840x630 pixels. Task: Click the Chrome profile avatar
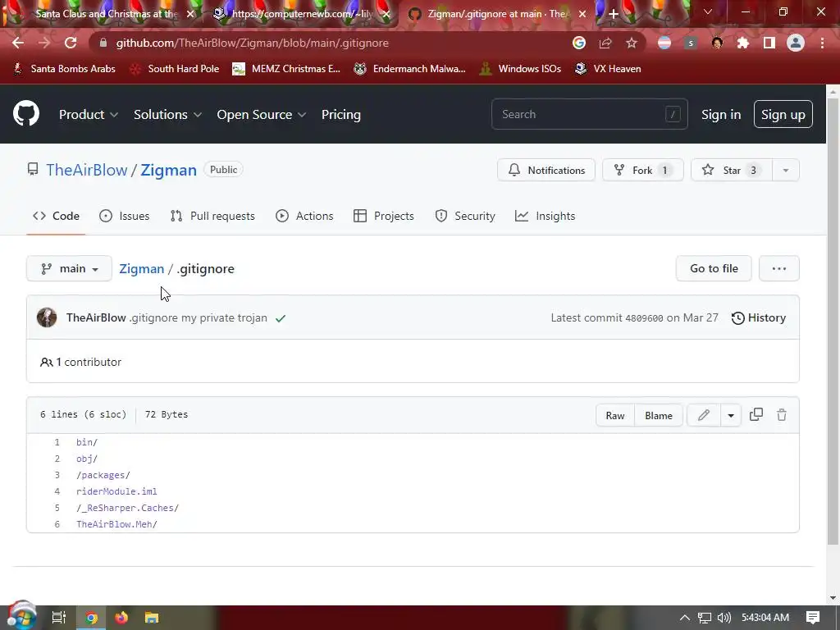coord(796,43)
